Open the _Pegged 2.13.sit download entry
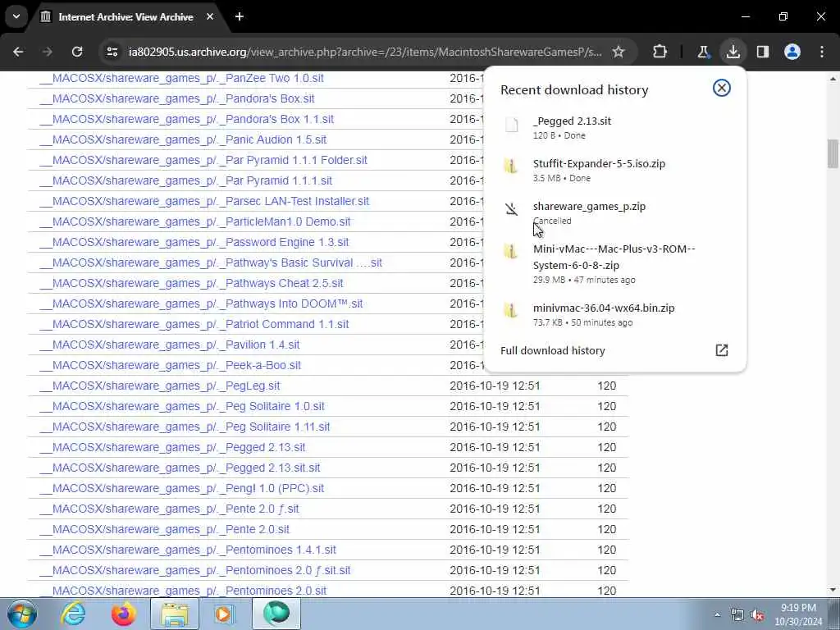The image size is (840, 630). point(614,127)
